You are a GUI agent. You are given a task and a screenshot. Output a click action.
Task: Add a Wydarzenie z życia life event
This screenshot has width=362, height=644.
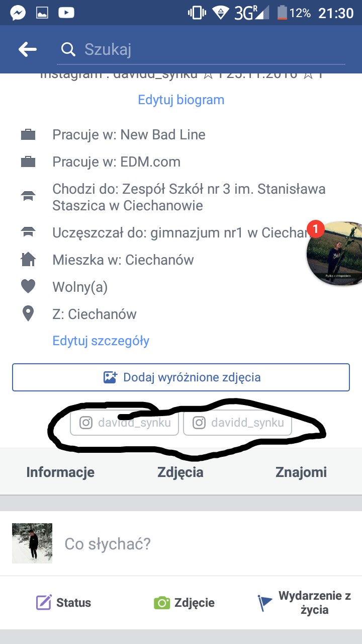point(304,603)
